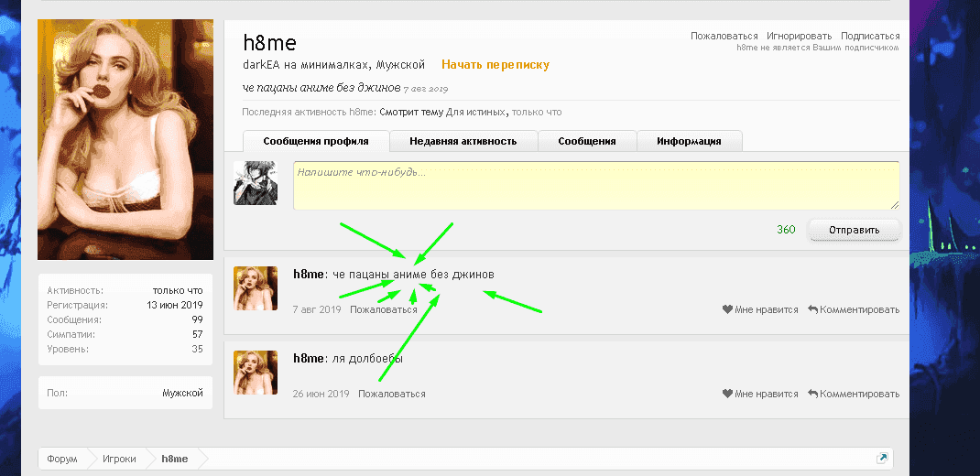Report the 26 июн 2019 post with Пожаловаться

[392, 394]
